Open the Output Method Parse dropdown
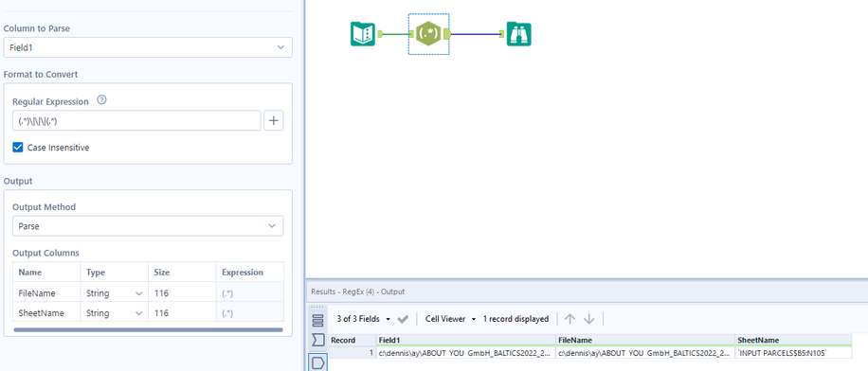 pyautogui.click(x=148, y=226)
